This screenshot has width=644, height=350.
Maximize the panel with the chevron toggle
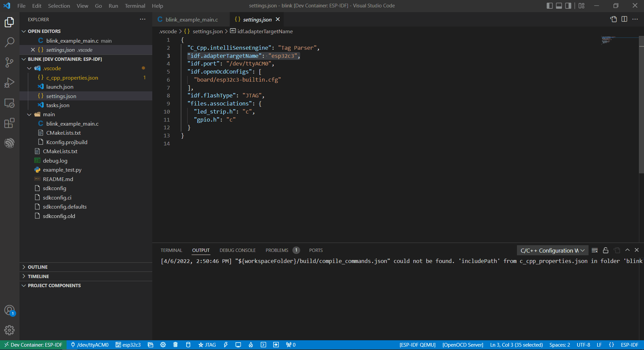click(627, 250)
